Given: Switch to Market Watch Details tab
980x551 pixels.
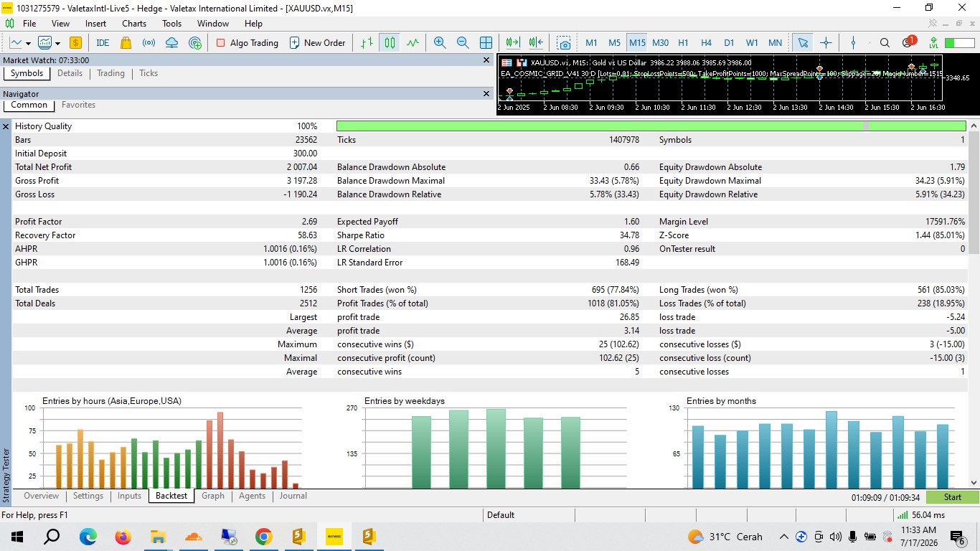Looking at the screenshot, I should tap(70, 73).
